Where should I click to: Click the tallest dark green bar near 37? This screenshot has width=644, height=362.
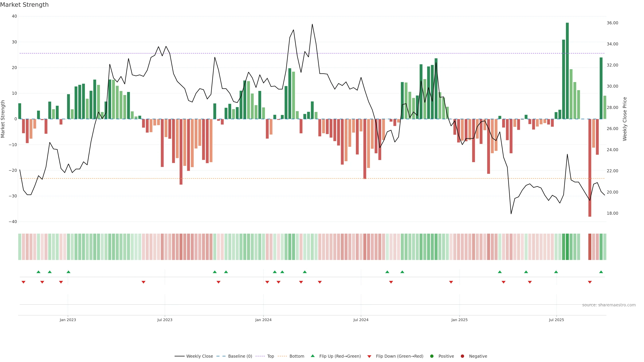click(x=567, y=71)
